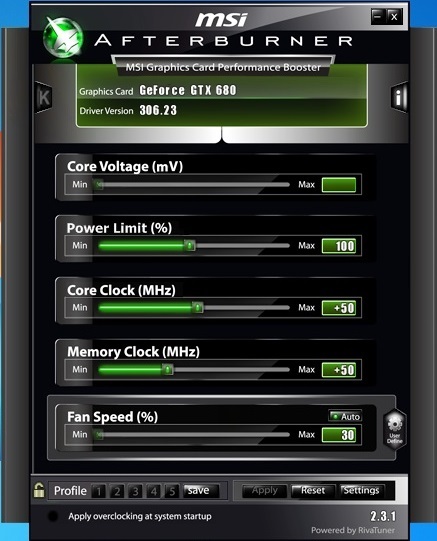Click the Fan Speed (%) label
The image size is (437, 541).
tap(112, 417)
